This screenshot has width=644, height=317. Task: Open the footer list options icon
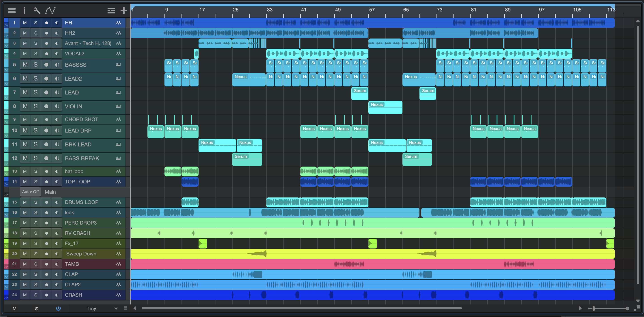(x=125, y=308)
